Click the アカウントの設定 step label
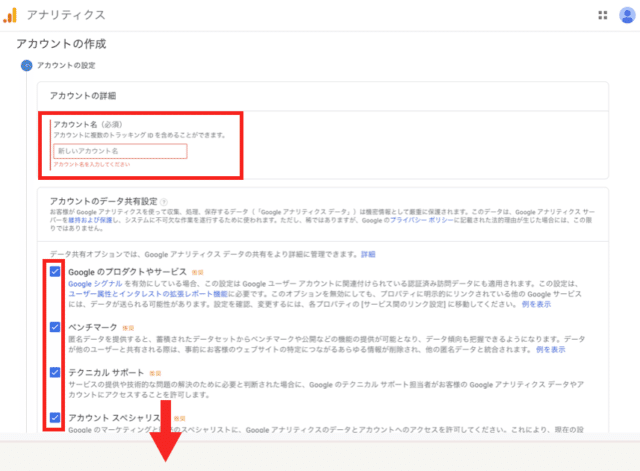This screenshot has width=640, height=471. [66, 65]
